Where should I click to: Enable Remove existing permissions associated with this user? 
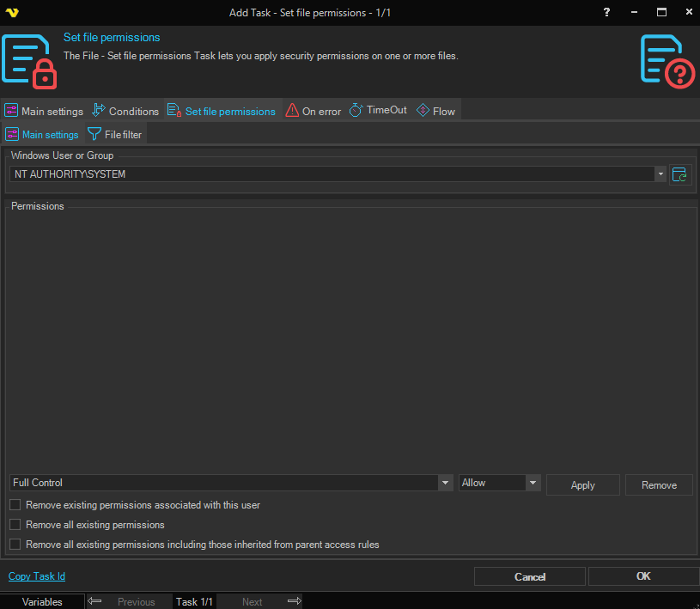tap(15, 505)
